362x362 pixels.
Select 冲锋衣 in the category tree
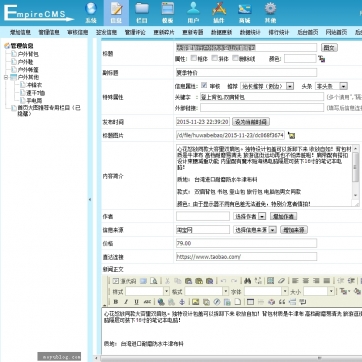34,85
